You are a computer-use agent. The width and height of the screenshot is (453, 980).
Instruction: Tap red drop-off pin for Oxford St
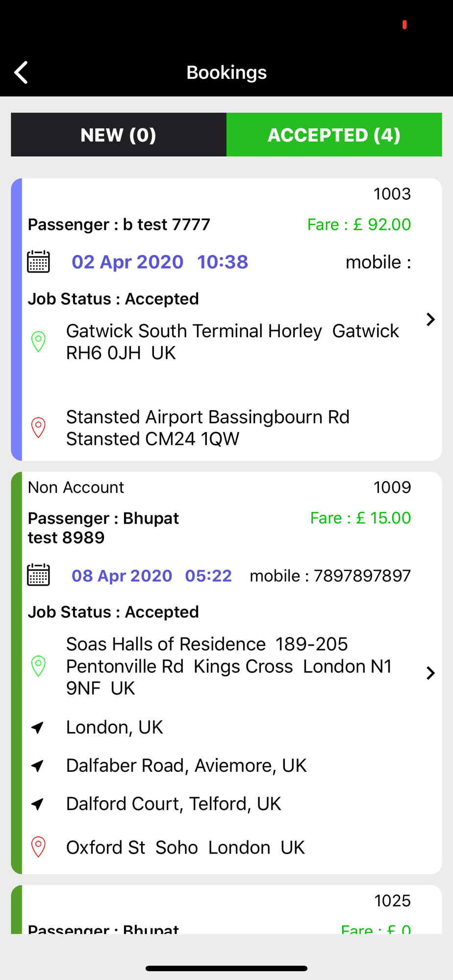tap(38, 847)
